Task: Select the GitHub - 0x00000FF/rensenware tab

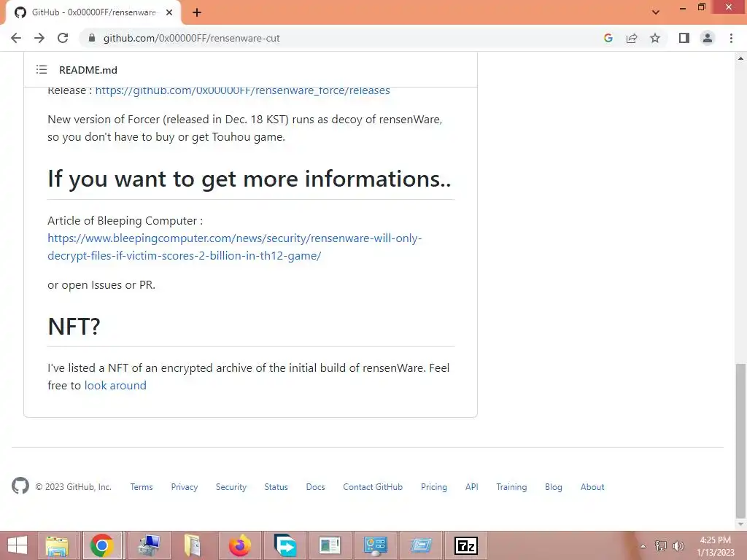Action: pyautogui.click(x=93, y=12)
